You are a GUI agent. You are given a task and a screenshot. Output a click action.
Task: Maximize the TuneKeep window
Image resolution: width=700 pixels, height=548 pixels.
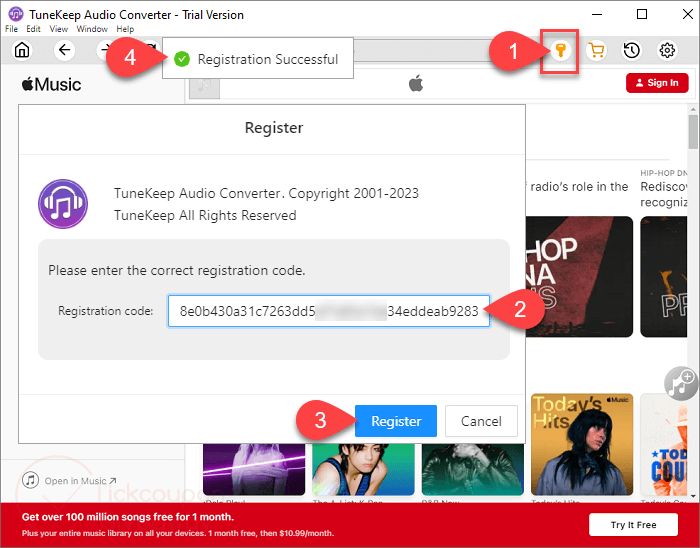click(x=642, y=14)
